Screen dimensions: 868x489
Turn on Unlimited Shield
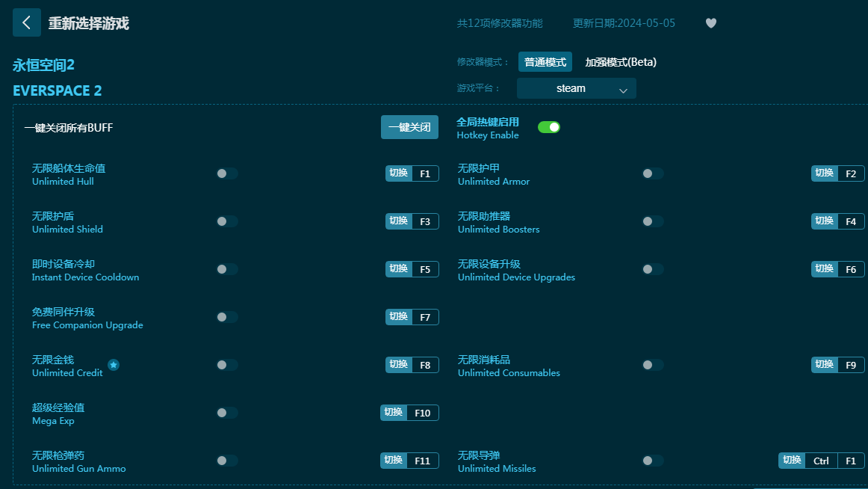point(227,221)
